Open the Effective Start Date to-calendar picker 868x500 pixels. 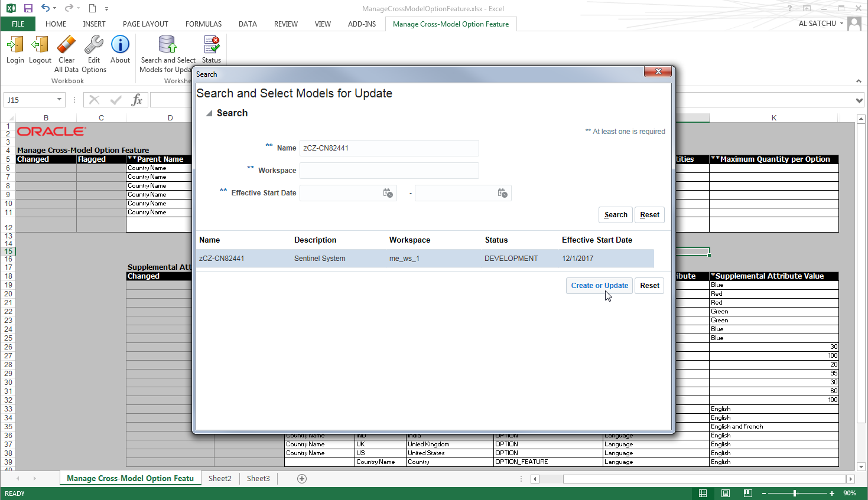coord(502,193)
